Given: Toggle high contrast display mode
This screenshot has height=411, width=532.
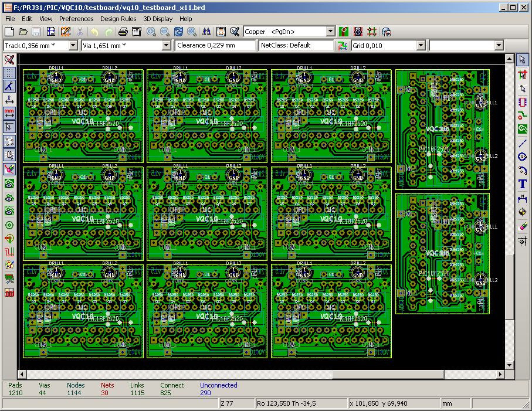Looking at the screenshot, I should [9, 265].
